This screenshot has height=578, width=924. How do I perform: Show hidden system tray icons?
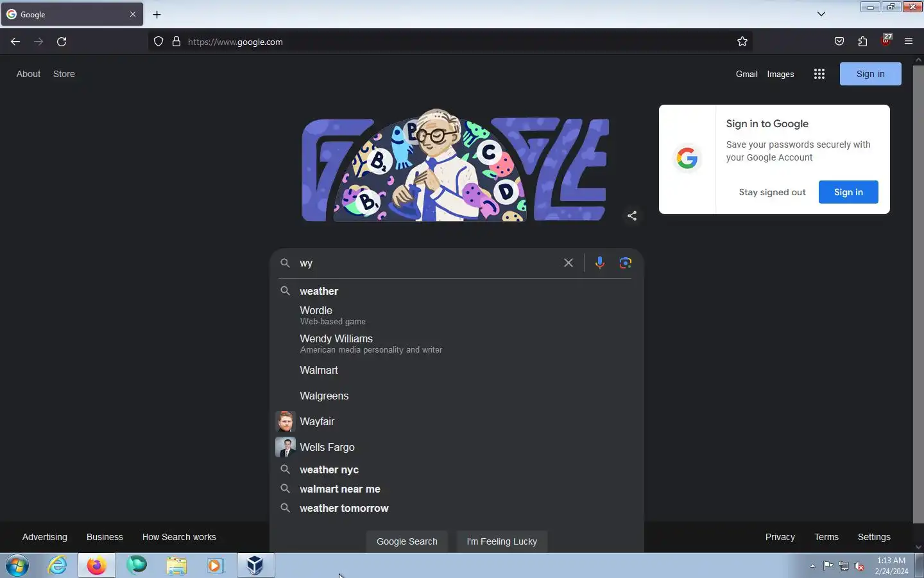tap(812, 566)
